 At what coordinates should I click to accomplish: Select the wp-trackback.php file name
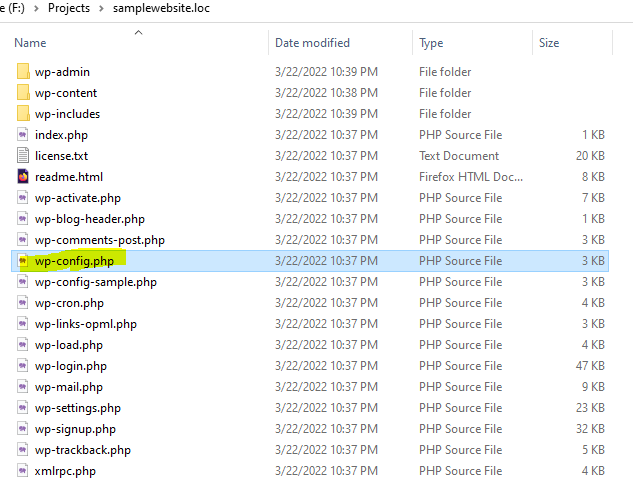click(83, 450)
